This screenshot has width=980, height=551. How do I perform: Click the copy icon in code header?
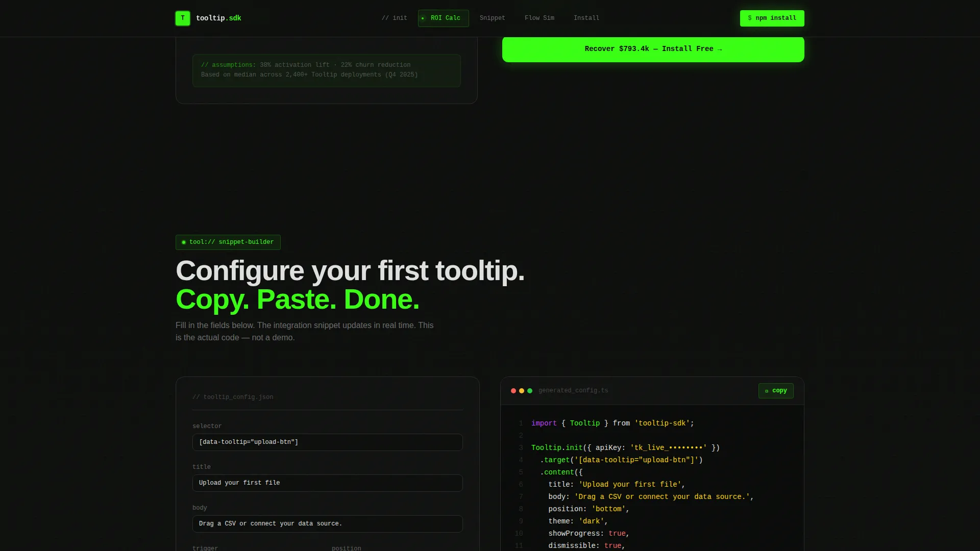coord(767,391)
